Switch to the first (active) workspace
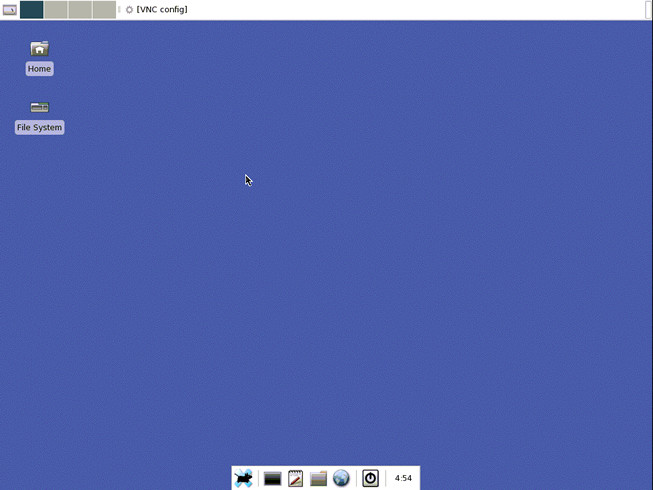653x490 pixels. 31,10
